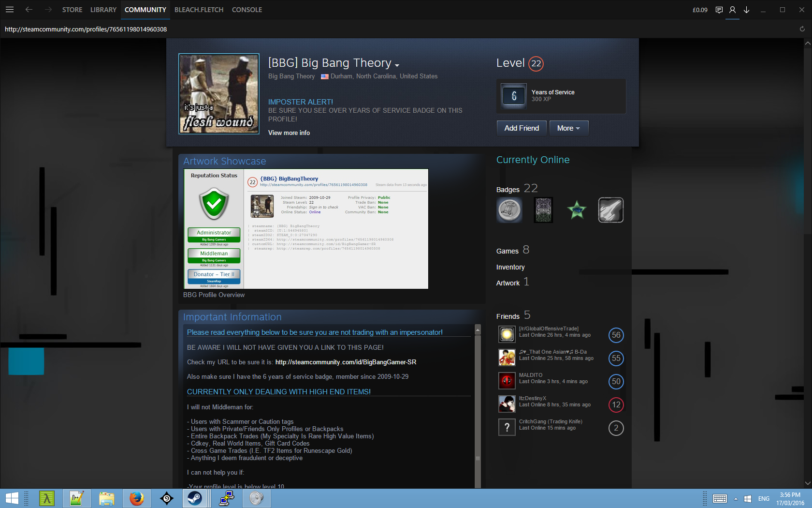Open ItzDestinyX friend name

[533, 398]
